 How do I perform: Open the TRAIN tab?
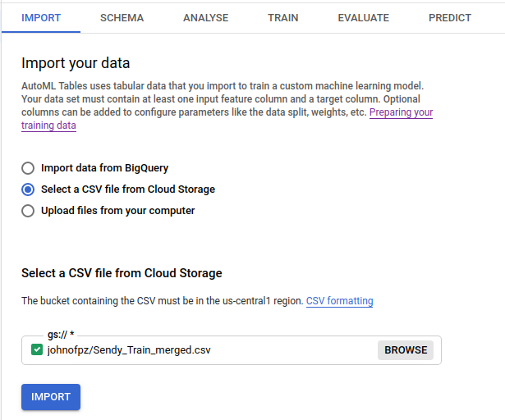[283, 17]
